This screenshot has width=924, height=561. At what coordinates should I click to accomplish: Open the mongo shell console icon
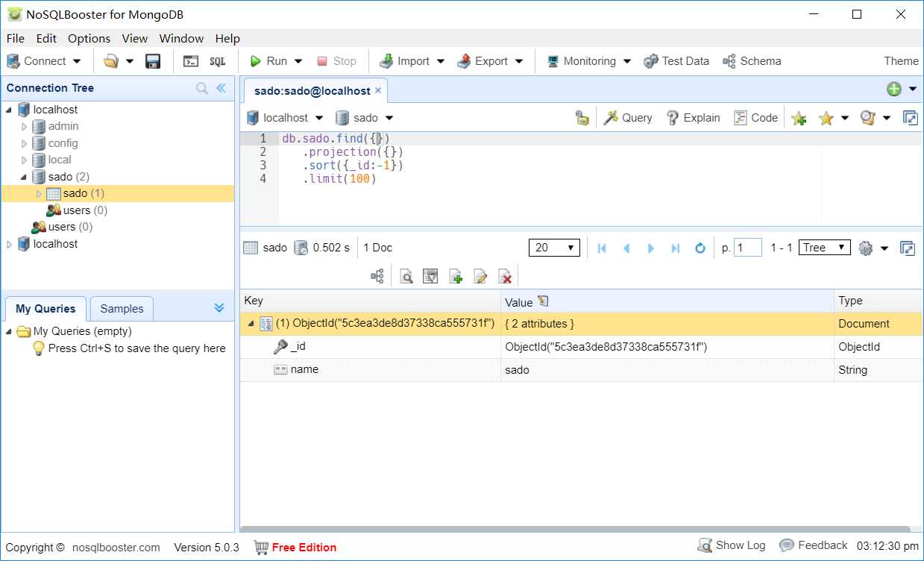pyautogui.click(x=191, y=61)
